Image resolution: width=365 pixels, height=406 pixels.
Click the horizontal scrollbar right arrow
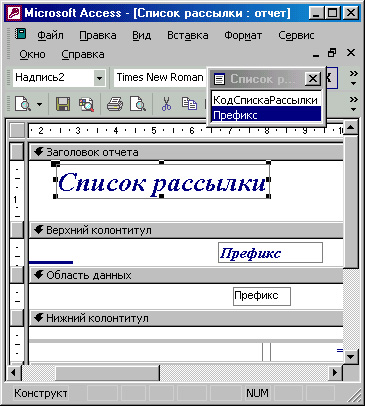(x=335, y=372)
